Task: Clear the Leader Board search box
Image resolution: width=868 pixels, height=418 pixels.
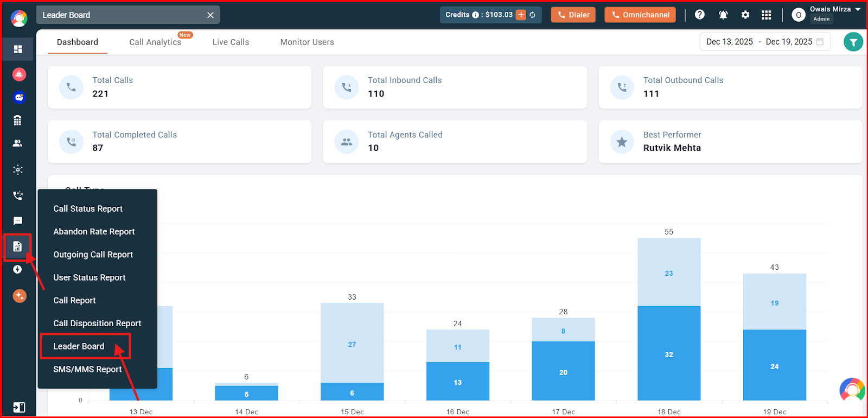Action: tap(210, 15)
